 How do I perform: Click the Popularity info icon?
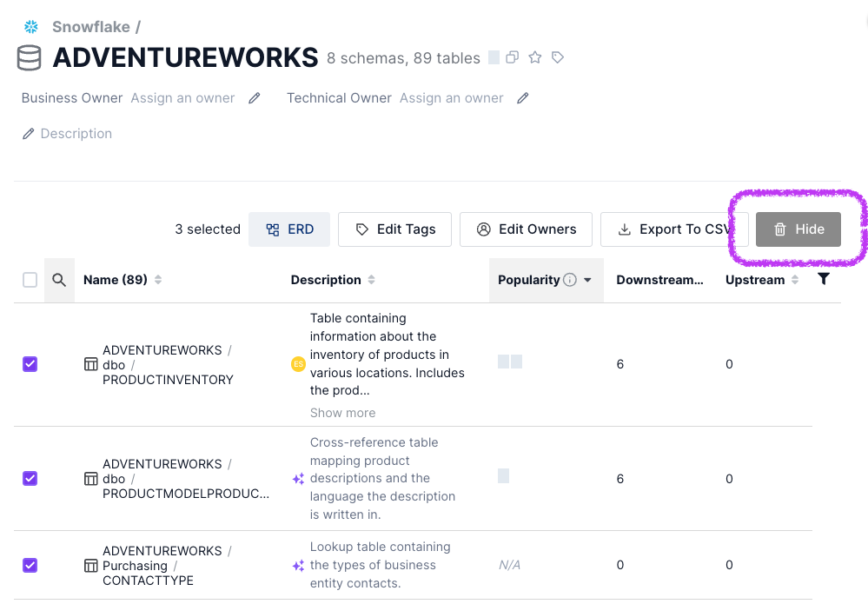[x=570, y=280]
